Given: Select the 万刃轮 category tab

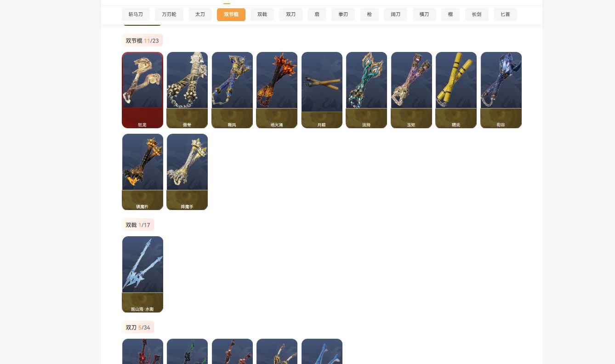Looking at the screenshot, I should coord(169,15).
